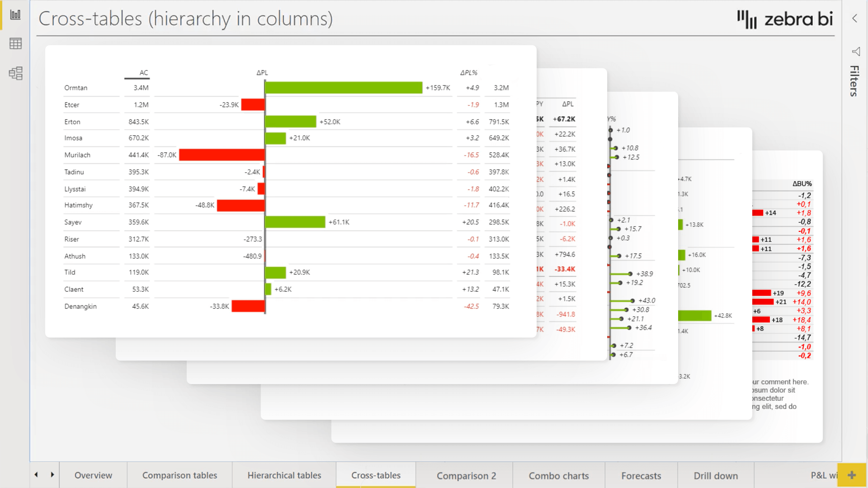Open the Comparison tables page

[x=179, y=475]
